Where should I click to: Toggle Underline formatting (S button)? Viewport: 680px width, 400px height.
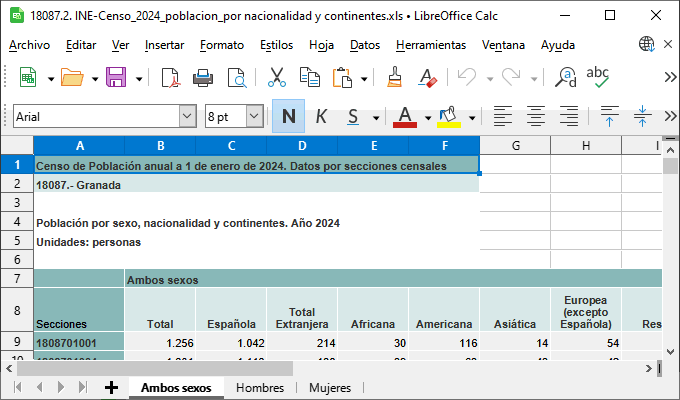[x=354, y=116]
